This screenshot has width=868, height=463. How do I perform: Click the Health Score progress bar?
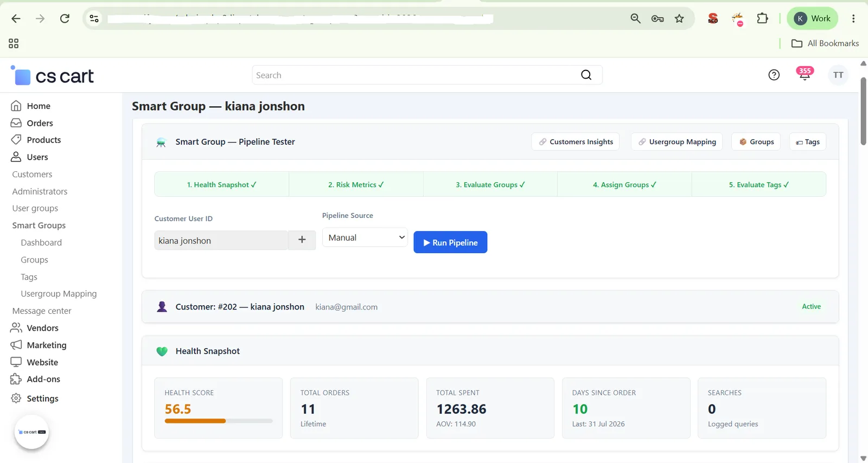click(219, 421)
